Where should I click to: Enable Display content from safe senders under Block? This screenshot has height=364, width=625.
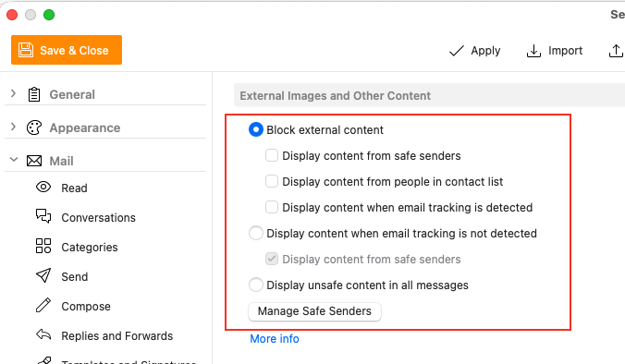(x=272, y=155)
